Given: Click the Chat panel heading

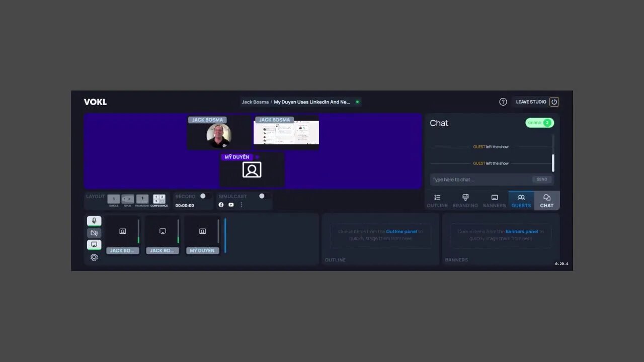Looking at the screenshot, I should 439,123.
